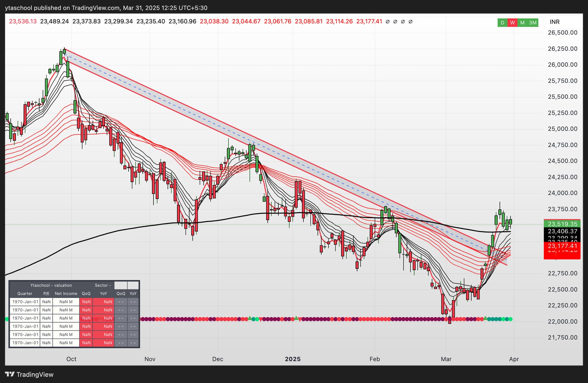
Task: Click the TradingView logo icon
Action: (10, 374)
